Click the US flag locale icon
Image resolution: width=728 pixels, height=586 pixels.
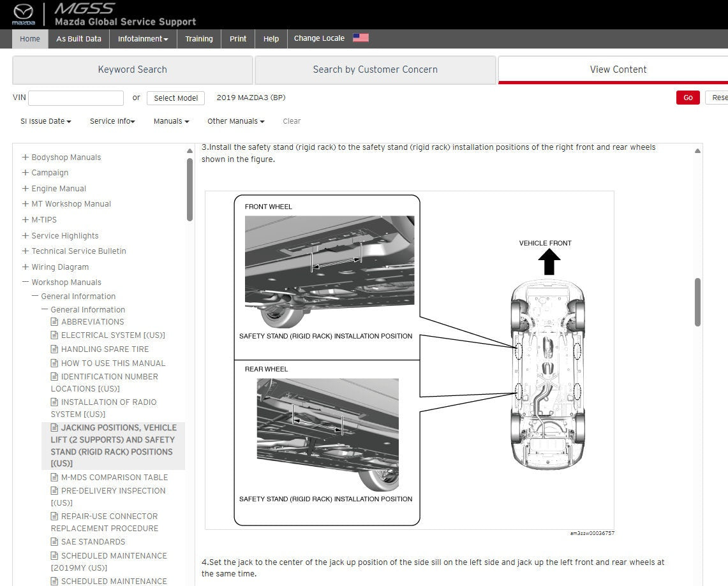point(360,38)
